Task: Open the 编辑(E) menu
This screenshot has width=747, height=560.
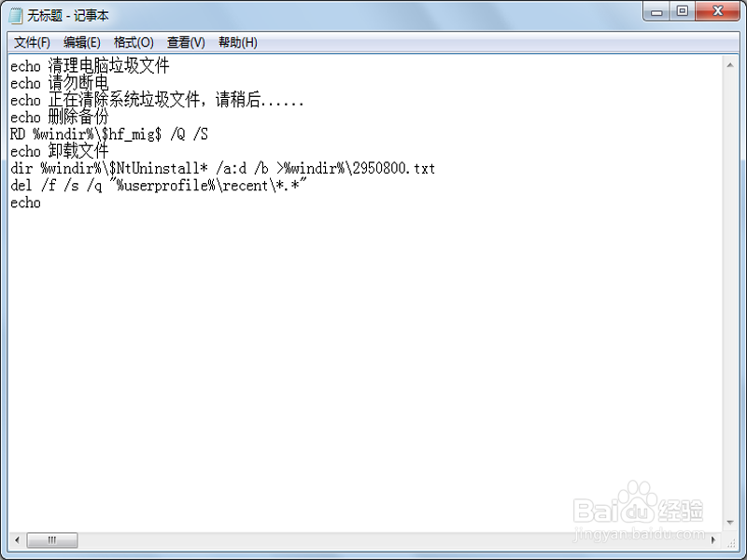Action: pos(82,42)
